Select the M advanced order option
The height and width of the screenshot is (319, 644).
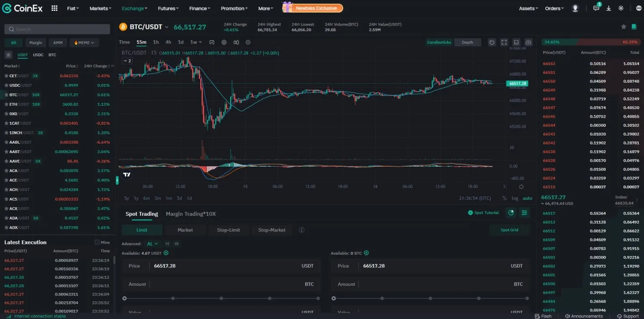pyautogui.click(x=167, y=244)
